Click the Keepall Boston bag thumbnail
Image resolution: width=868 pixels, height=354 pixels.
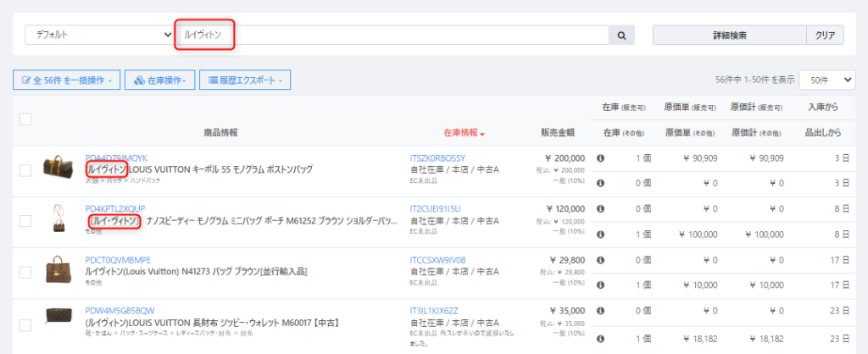pyautogui.click(x=58, y=168)
